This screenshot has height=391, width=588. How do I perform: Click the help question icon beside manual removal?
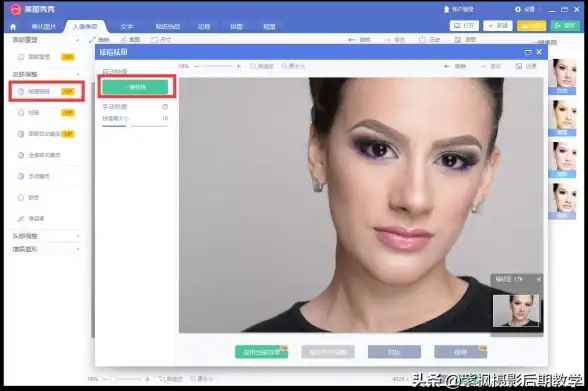click(x=165, y=107)
